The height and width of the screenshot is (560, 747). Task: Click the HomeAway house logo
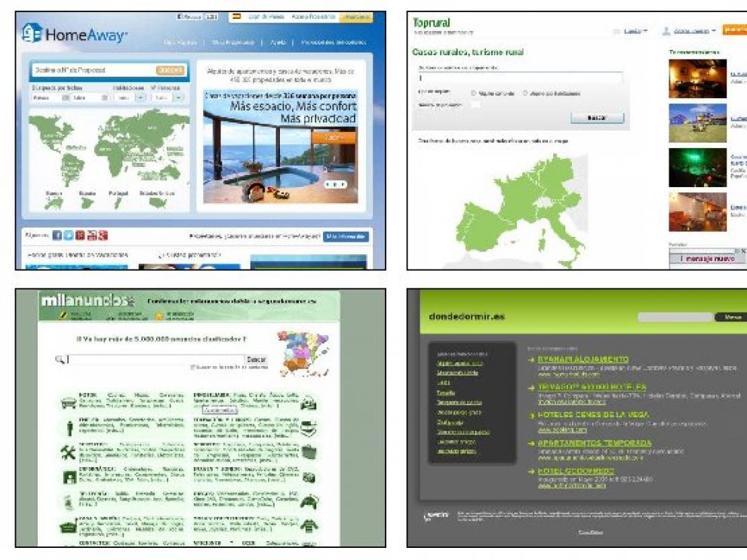tap(32, 33)
